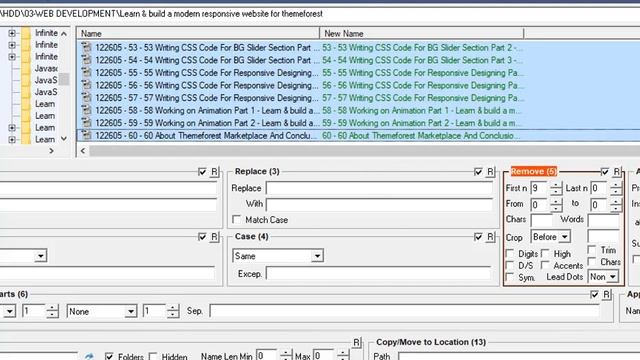640x360 pixels.
Task: Decrease the First n value
Action: tap(556, 191)
